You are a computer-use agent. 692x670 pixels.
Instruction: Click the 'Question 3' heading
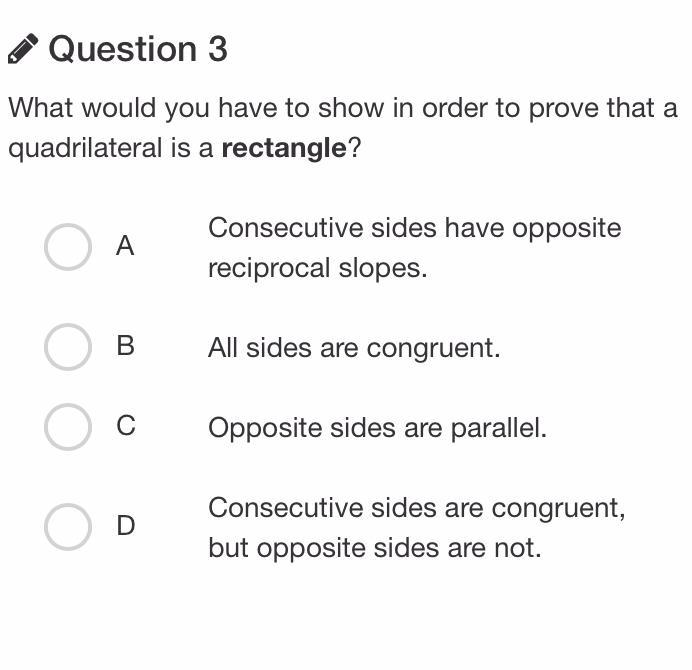pyautogui.click(x=138, y=49)
